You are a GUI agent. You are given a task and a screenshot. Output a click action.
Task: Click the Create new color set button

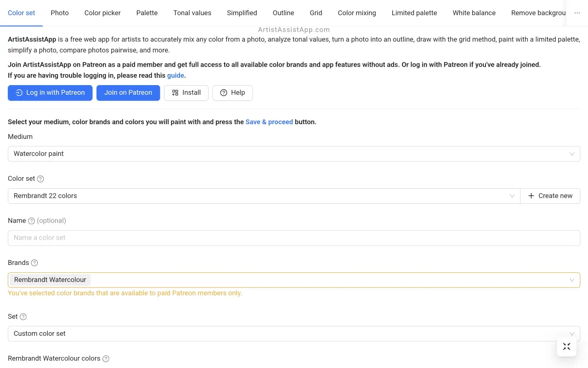(x=550, y=195)
